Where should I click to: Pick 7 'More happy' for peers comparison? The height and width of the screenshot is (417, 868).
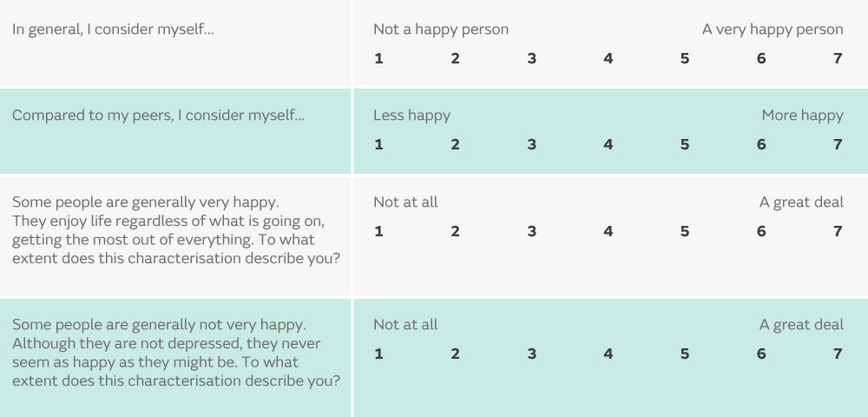[x=838, y=144]
